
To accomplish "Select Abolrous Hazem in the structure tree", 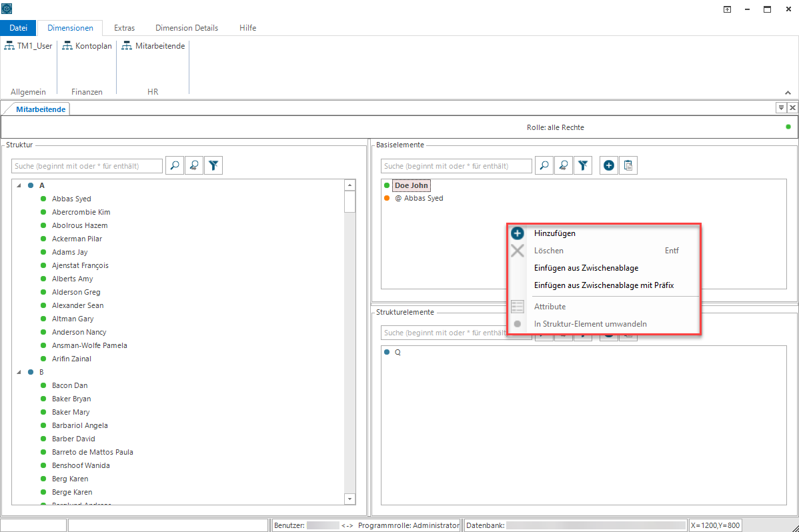I will (79, 225).
